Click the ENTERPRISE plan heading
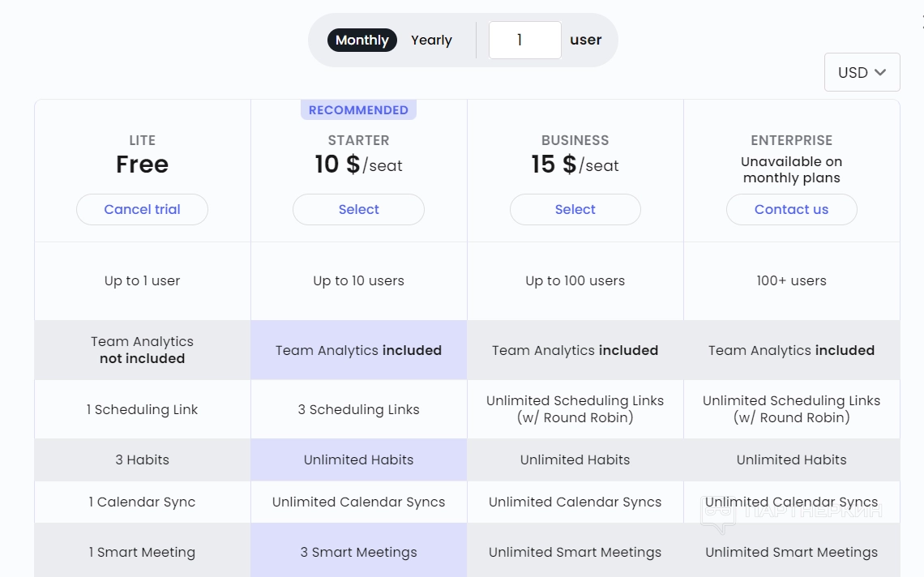Screen dimensions: 924x577 791,140
